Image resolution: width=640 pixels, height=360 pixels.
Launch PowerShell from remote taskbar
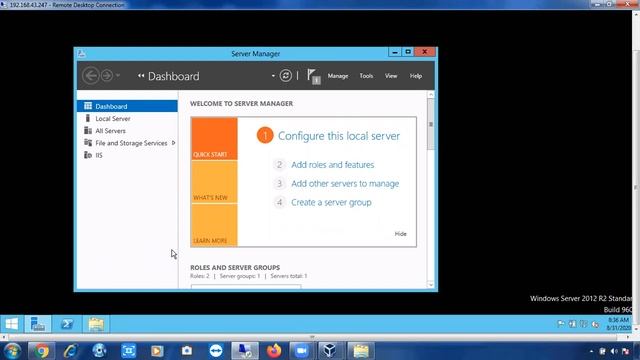point(67,324)
